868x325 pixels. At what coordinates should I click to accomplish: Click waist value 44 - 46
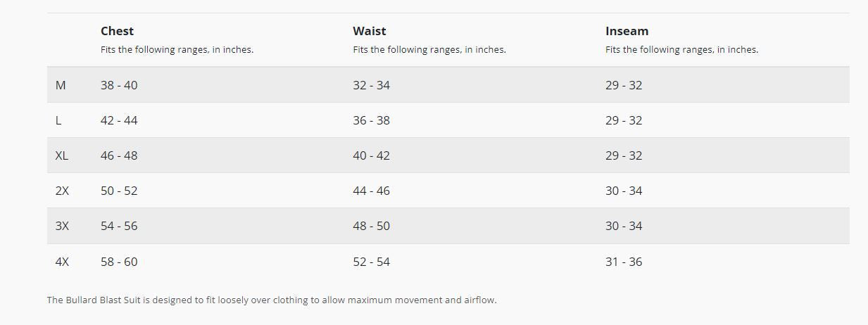pyautogui.click(x=371, y=191)
